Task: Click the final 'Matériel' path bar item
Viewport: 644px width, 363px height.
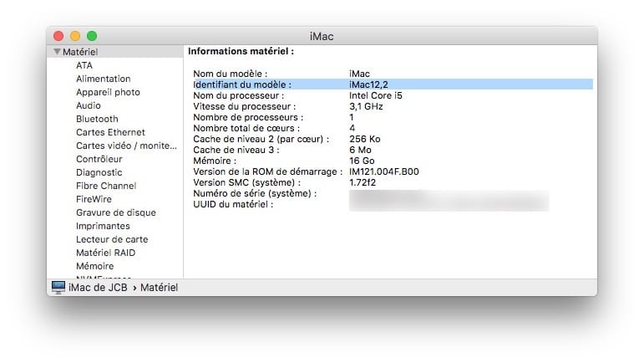Action: [159, 288]
